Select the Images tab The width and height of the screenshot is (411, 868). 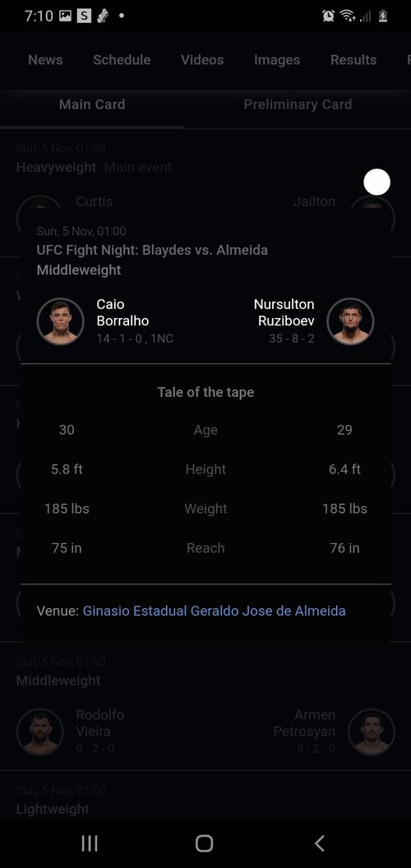tap(277, 60)
